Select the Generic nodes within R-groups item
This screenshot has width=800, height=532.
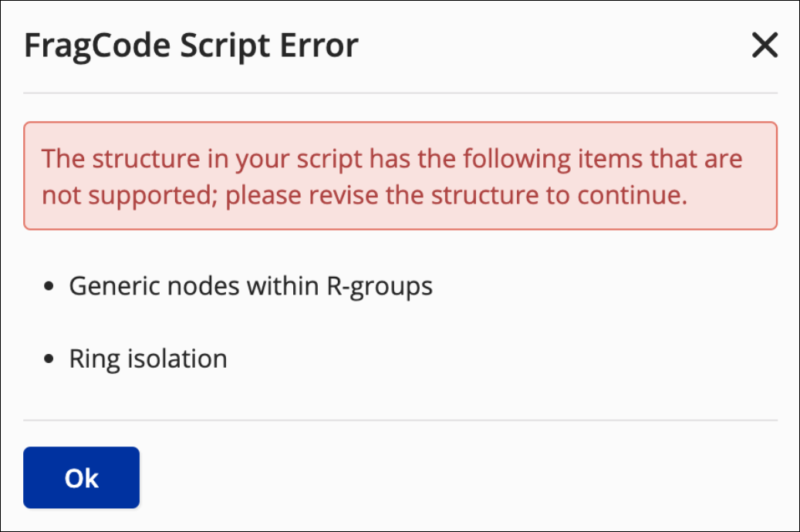(251, 286)
